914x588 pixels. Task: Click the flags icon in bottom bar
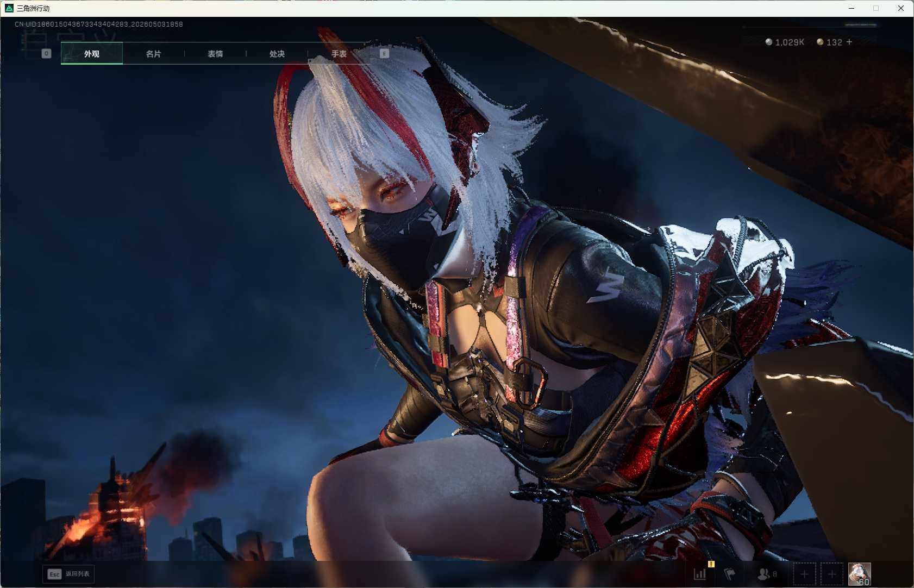pos(730,574)
